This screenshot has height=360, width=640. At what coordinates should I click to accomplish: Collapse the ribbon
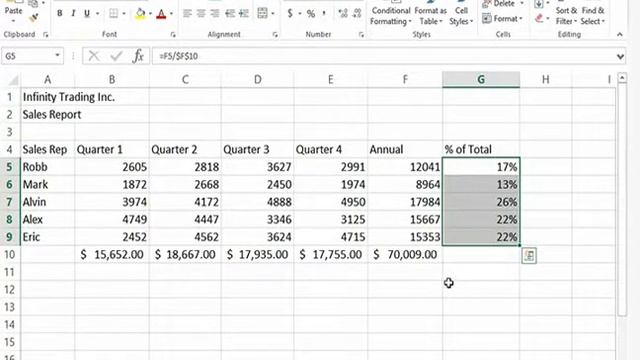(620, 35)
